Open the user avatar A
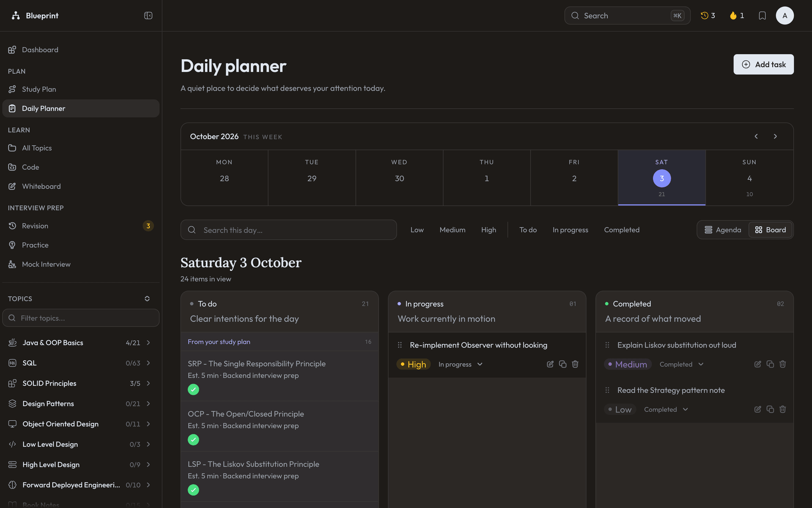This screenshot has width=812, height=508. (x=785, y=16)
